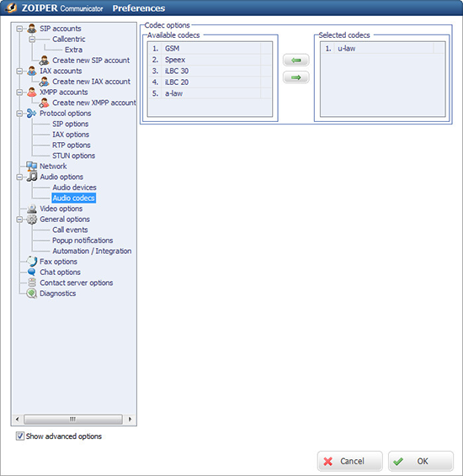Screen dimensions: 463x476
Task: Click the Audio options music note icon
Action: point(32,177)
